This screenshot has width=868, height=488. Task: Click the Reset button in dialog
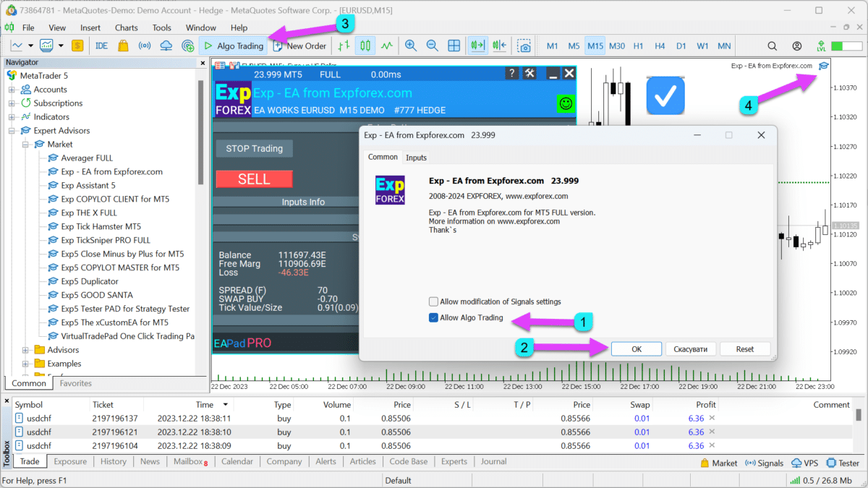point(744,349)
